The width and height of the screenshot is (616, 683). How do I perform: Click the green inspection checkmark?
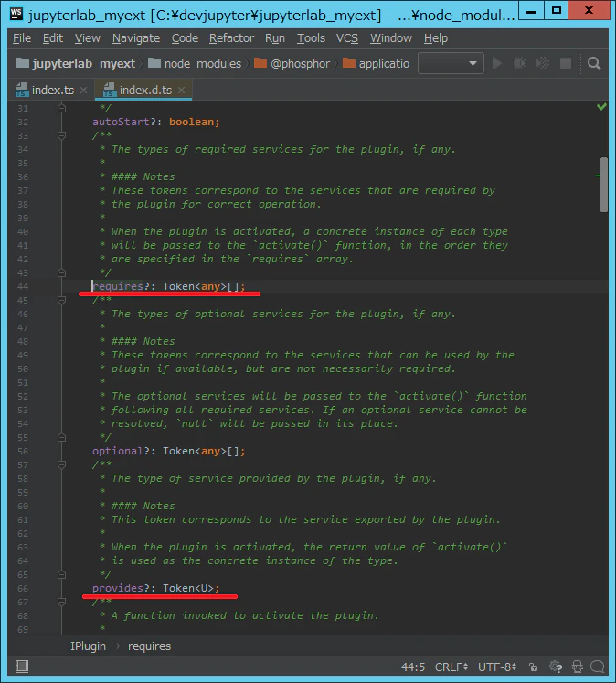pos(601,107)
